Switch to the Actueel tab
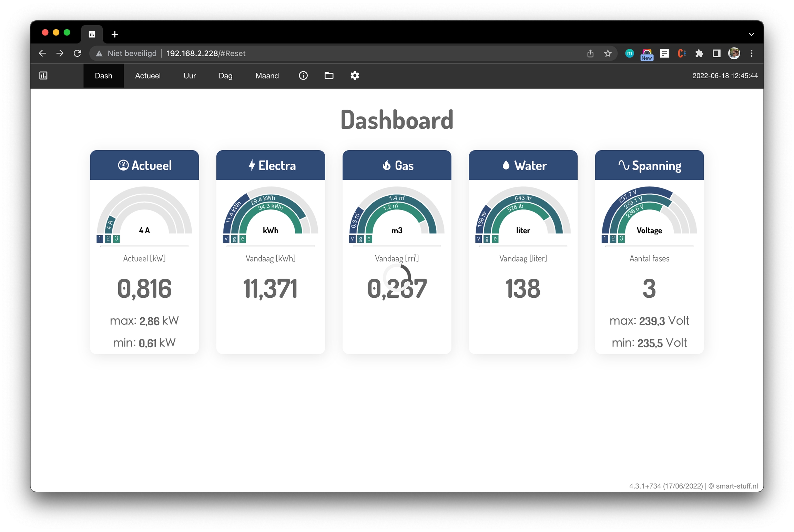794x532 pixels. point(147,75)
